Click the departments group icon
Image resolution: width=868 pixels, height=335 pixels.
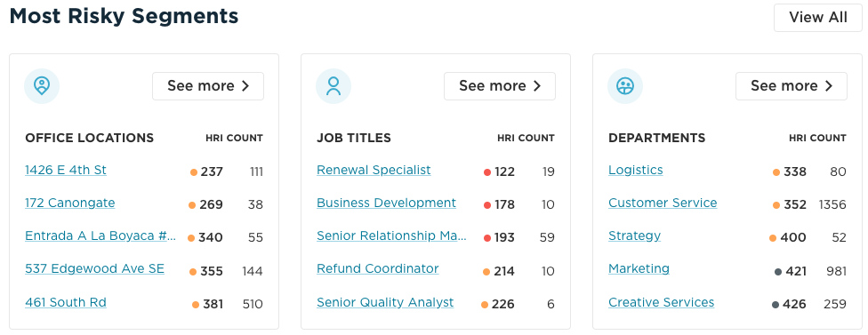625,86
